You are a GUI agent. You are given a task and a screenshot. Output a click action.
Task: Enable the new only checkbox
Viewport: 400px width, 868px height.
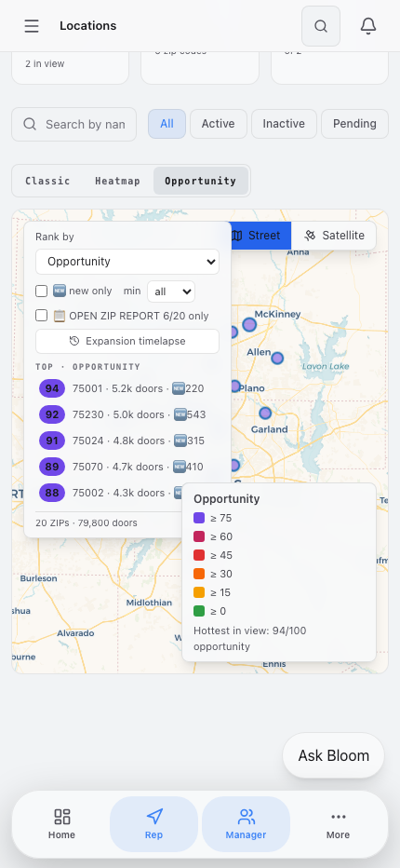click(42, 292)
